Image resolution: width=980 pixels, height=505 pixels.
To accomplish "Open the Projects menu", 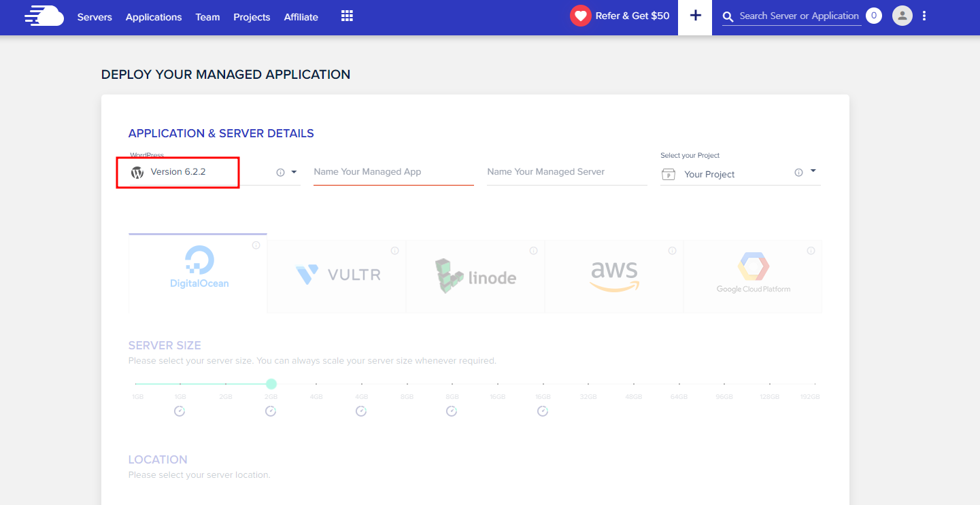I will tap(252, 17).
